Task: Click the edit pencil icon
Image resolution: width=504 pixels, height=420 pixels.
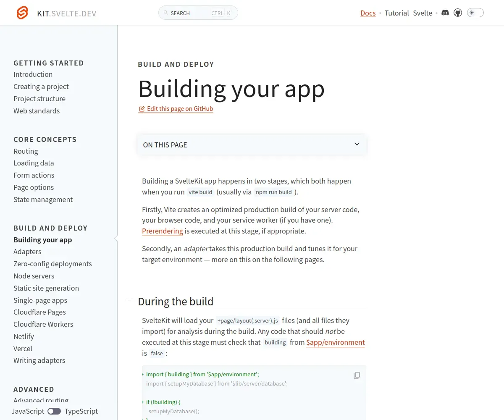Action: [x=142, y=109]
